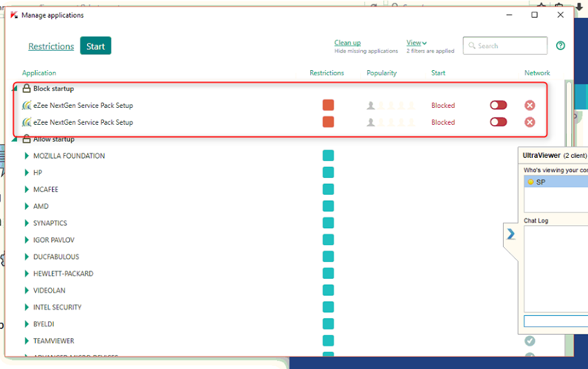Click teal restriction swatch for HP

tap(328, 172)
